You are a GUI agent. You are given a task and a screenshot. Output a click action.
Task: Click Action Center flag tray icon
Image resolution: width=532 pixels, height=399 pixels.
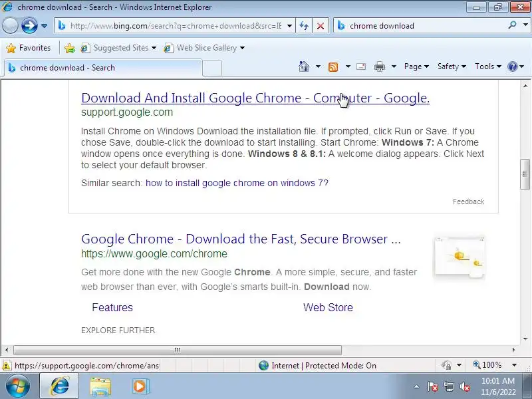(x=433, y=386)
